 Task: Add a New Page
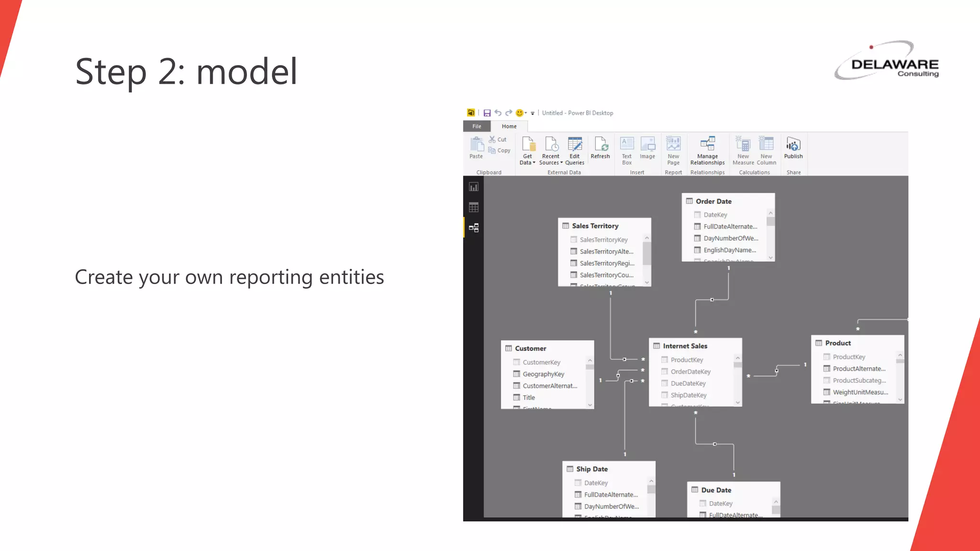coord(673,151)
